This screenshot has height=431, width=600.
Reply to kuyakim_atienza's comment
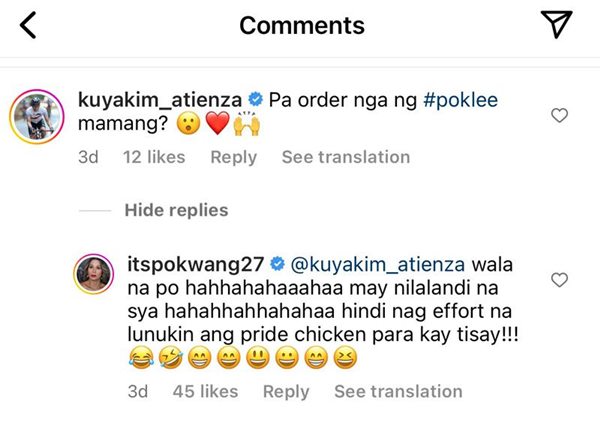tap(233, 157)
